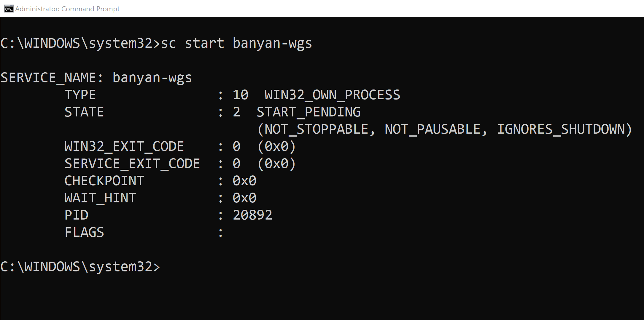Click the WIN32_EXIT_CODE label

124,146
